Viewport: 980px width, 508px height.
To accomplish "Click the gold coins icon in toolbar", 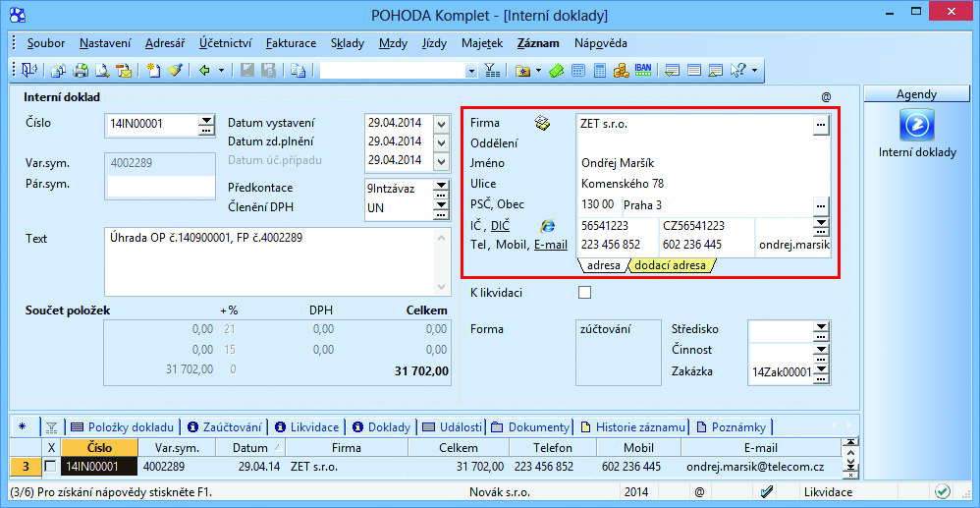I will coord(621,71).
